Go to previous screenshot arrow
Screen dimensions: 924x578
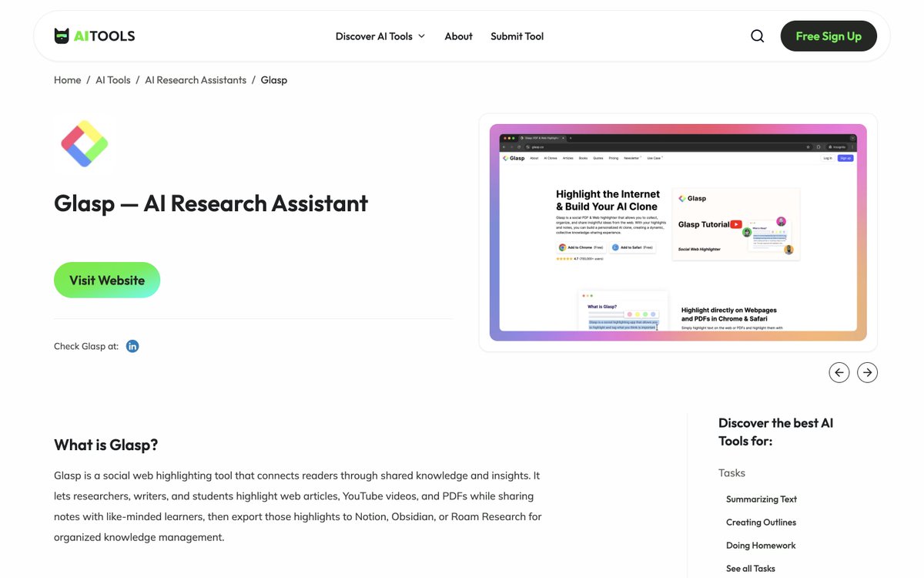click(839, 373)
